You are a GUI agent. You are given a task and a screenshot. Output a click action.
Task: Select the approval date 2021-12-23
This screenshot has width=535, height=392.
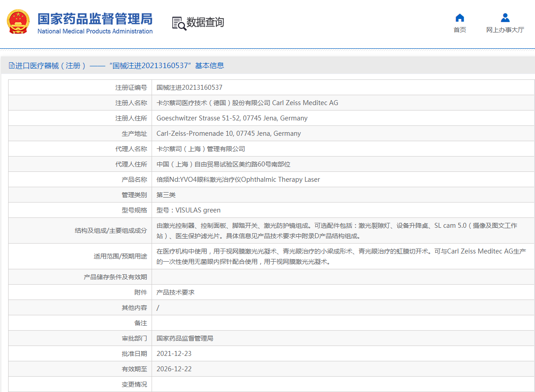click(174, 354)
